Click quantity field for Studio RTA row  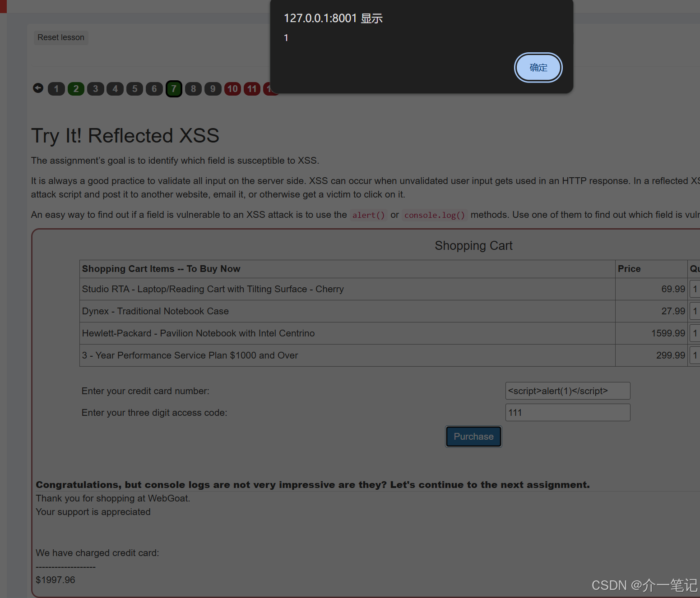695,289
